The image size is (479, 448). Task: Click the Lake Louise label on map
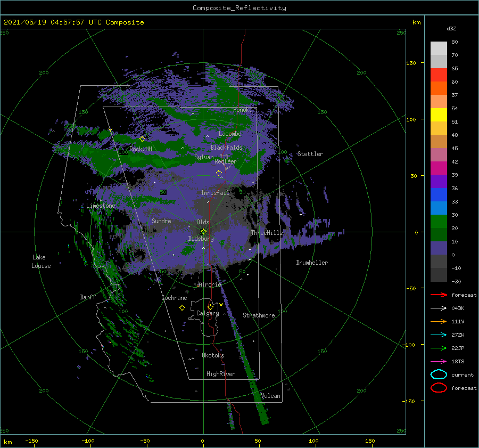[41, 262]
